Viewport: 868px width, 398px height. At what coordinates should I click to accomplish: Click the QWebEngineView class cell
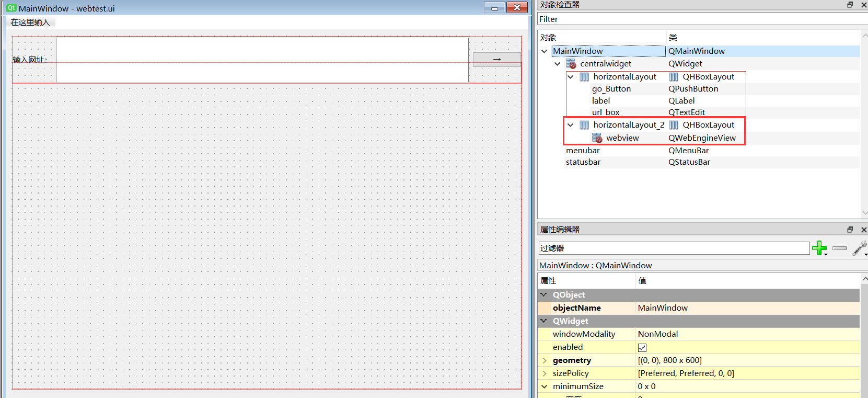coord(702,138)
